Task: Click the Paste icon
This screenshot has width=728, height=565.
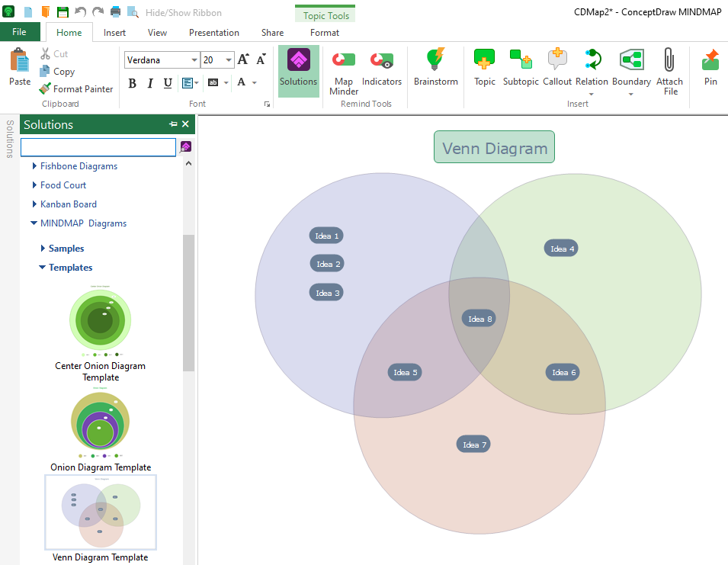Action: (20, 60)
